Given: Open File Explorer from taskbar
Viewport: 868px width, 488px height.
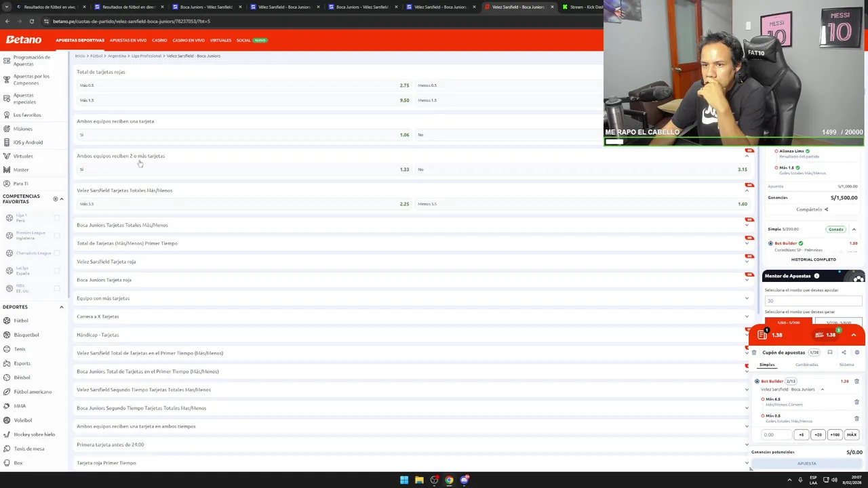Looking at the screenshot, I should point(419,480).
